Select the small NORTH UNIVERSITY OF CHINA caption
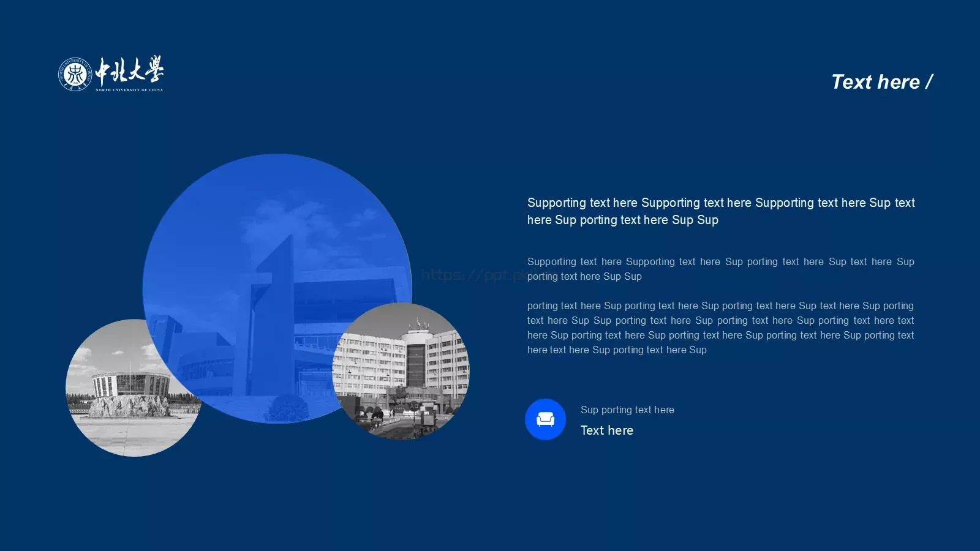Viewport: 980px width, 551px height. [129, 90]
